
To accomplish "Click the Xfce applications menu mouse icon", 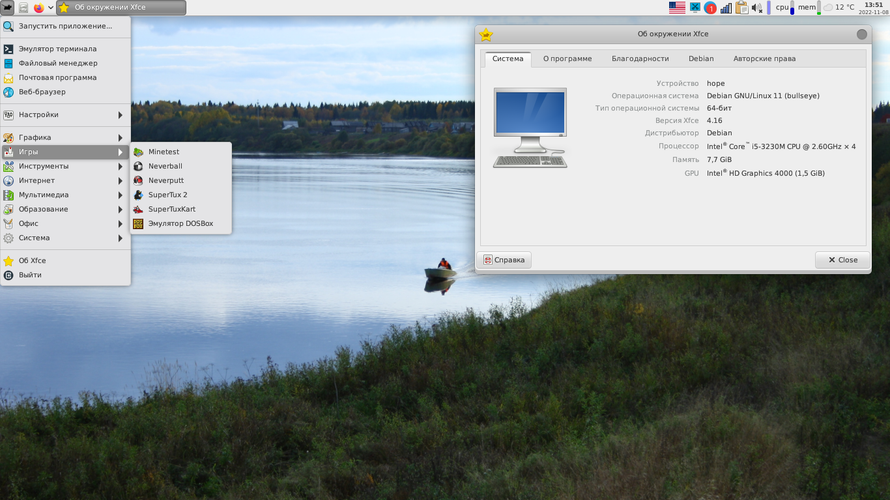I will coord(7,7).
